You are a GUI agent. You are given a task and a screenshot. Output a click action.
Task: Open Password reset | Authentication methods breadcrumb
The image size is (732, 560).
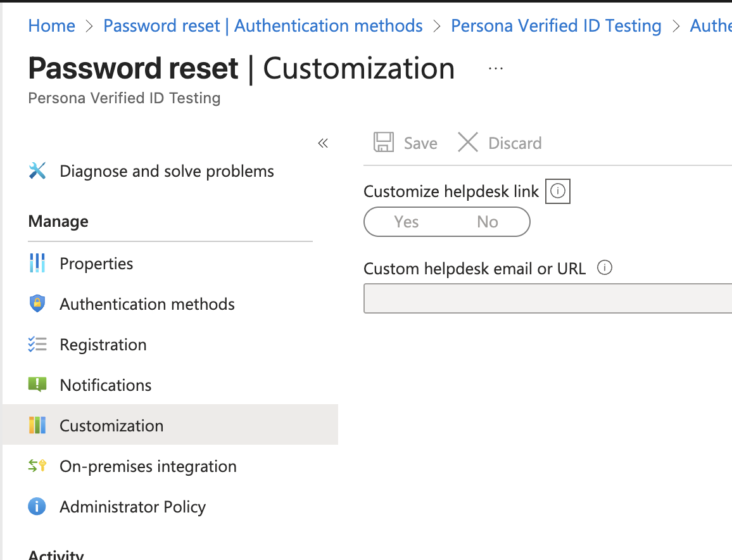coord(263,26)
